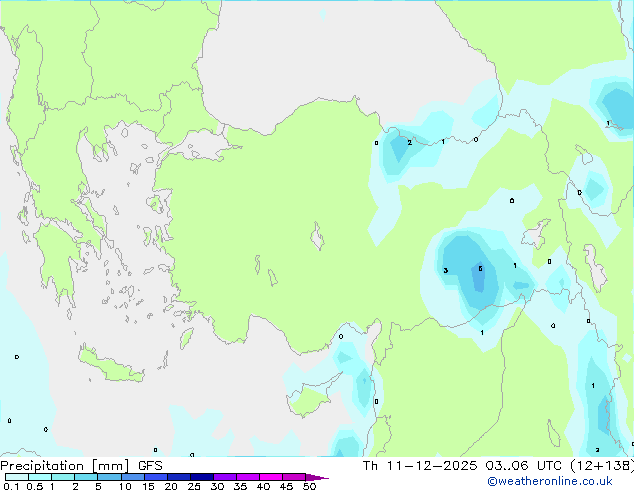Choose the 20–25 mm legend color box
This screenshot has height=490, width=634.
pyautogui.click(x=178, y=477)
